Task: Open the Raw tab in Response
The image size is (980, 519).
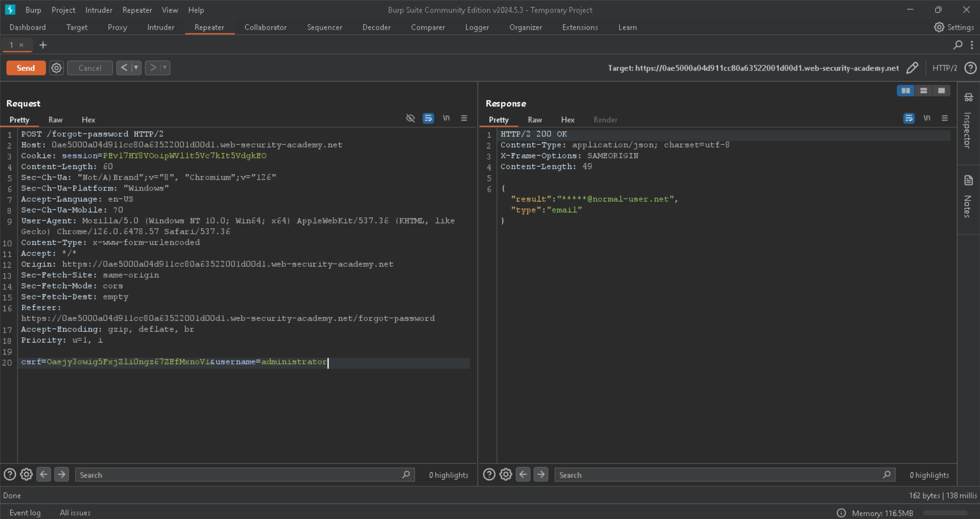Action: [535, 120]
